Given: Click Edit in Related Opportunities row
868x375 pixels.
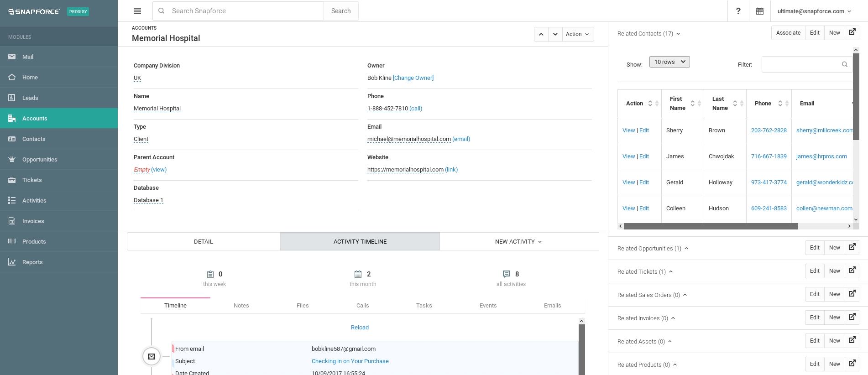Looking at the screenshot, I should point(815,248).
